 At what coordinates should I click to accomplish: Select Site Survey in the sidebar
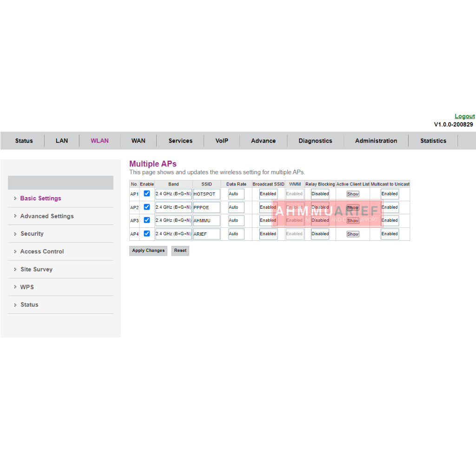[36, 269]
